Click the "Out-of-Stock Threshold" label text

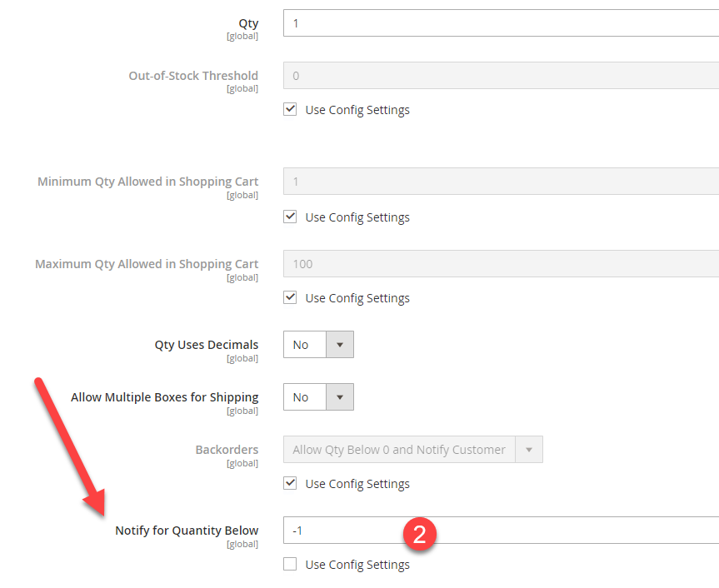[193, 76]
